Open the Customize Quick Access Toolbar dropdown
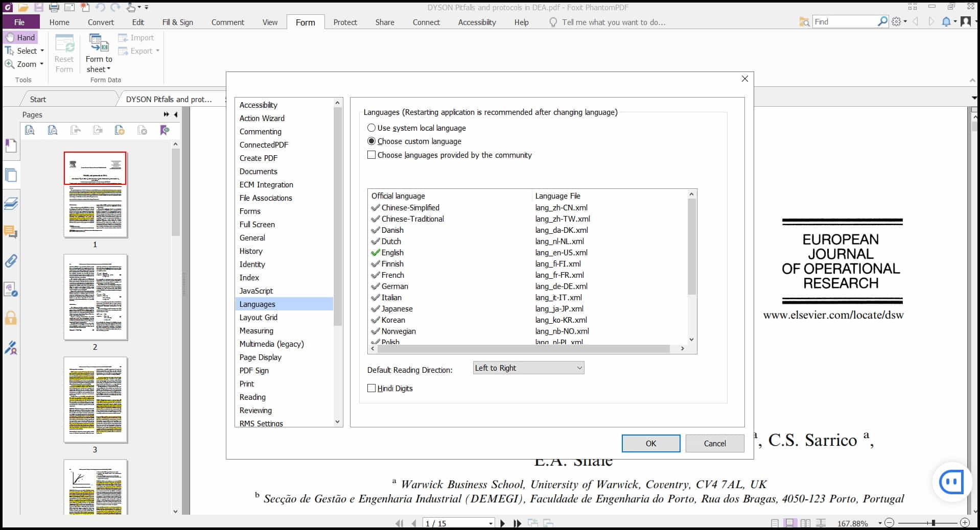Image resolution: width=980 pixels, height=530 pixels. 147,8
